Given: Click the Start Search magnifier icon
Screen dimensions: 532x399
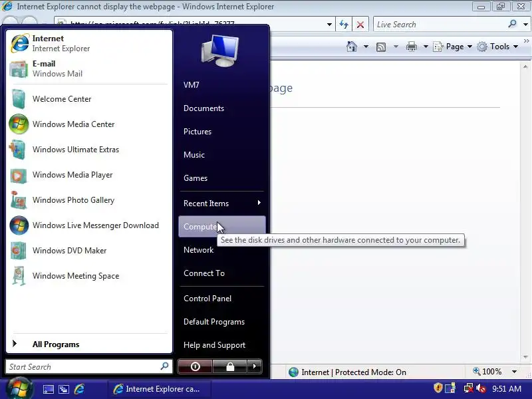Looking at the screenshot, I should point(164,366).
